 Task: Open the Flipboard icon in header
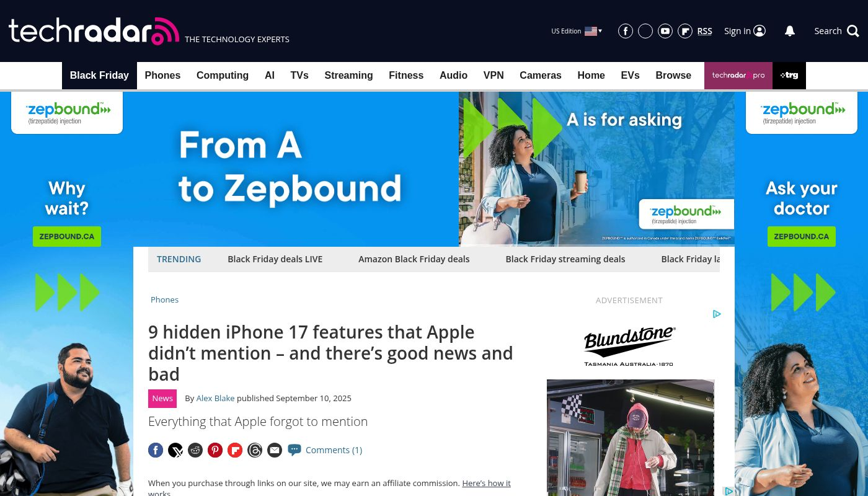pyautogui.click(x=685, y=31)
